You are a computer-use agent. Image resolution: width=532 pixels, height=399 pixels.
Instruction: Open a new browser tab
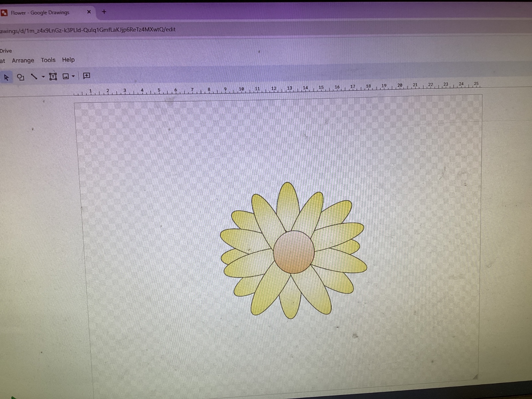click(x=104, y=12)
